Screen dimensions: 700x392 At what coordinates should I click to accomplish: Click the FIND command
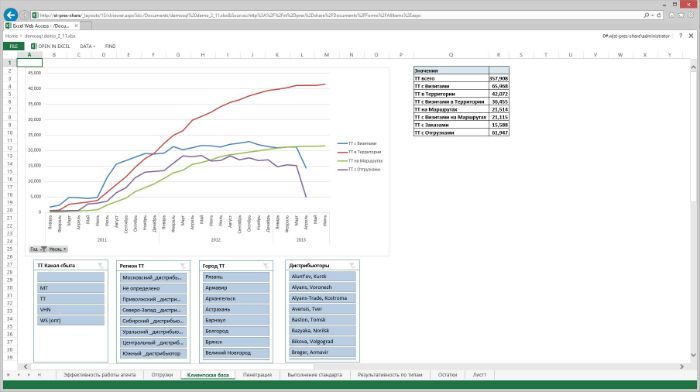[110, 46]
